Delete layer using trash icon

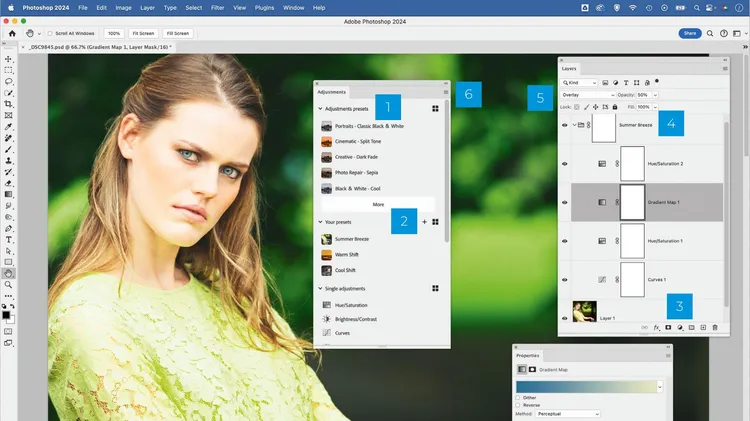point(714,327)
